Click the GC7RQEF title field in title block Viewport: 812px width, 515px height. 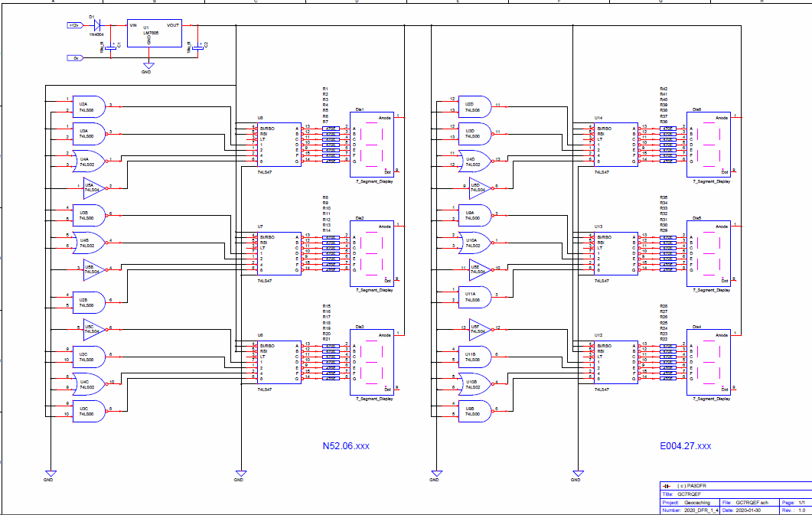tap(689, 494)
